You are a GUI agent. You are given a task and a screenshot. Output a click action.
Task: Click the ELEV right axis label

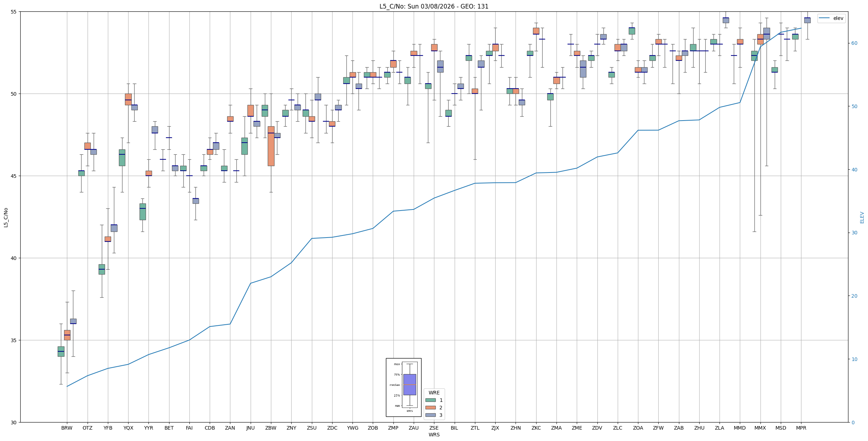[862, 217]
